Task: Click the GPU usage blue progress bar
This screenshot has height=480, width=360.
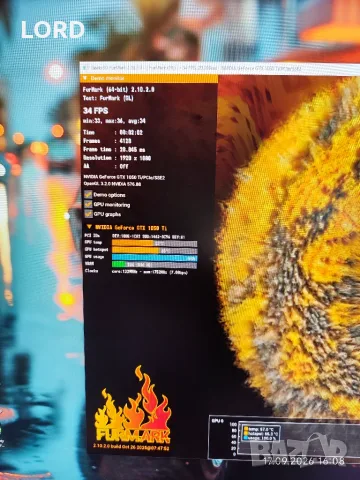Action: (154, 258)
